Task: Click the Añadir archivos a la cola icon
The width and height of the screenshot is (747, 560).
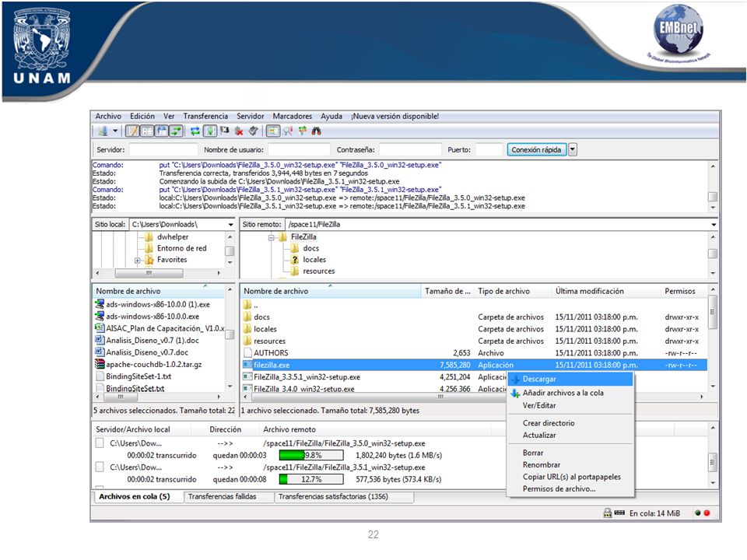Action: pyautogui.click(x=515, y=394)
